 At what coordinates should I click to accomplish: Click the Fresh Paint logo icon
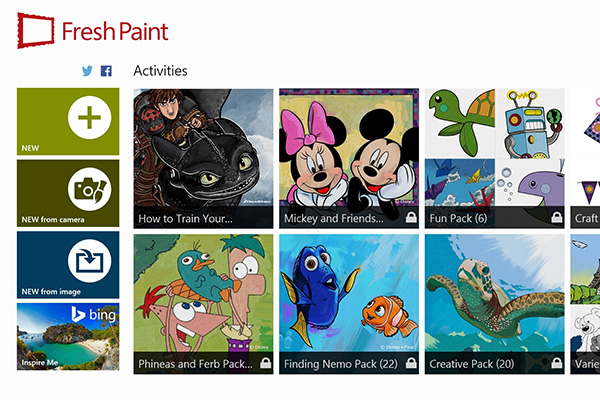pos(36,32)
